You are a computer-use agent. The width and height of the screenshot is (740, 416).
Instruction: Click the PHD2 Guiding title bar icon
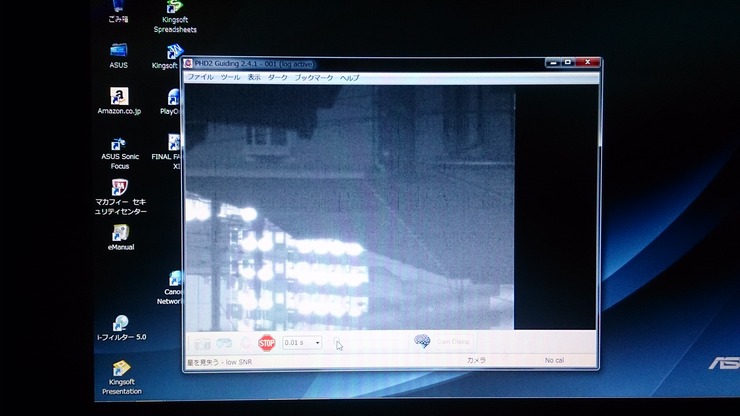[188, 64]
